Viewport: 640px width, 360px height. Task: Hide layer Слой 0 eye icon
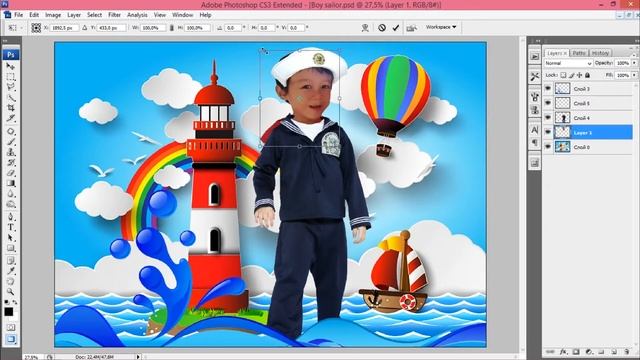coord(548,147)
